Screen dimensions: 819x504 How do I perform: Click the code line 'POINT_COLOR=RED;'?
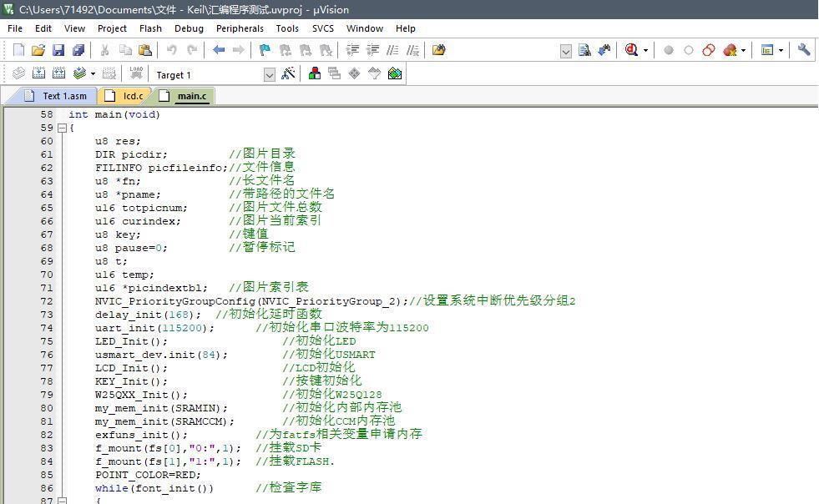point(148,475)
